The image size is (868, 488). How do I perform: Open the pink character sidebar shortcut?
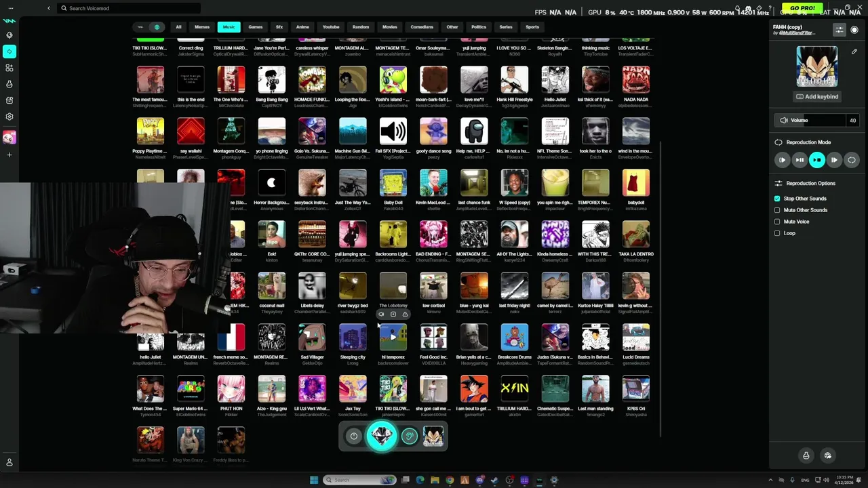(9, 138)
